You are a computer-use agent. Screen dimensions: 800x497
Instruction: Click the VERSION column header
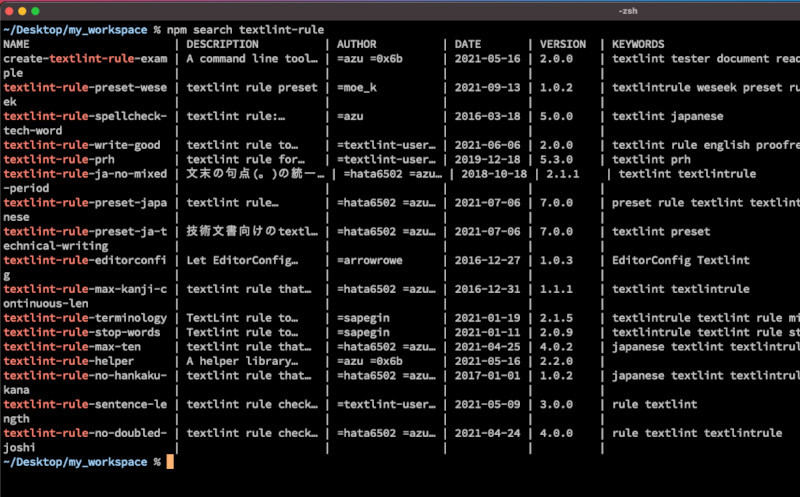tap(563, 44)
